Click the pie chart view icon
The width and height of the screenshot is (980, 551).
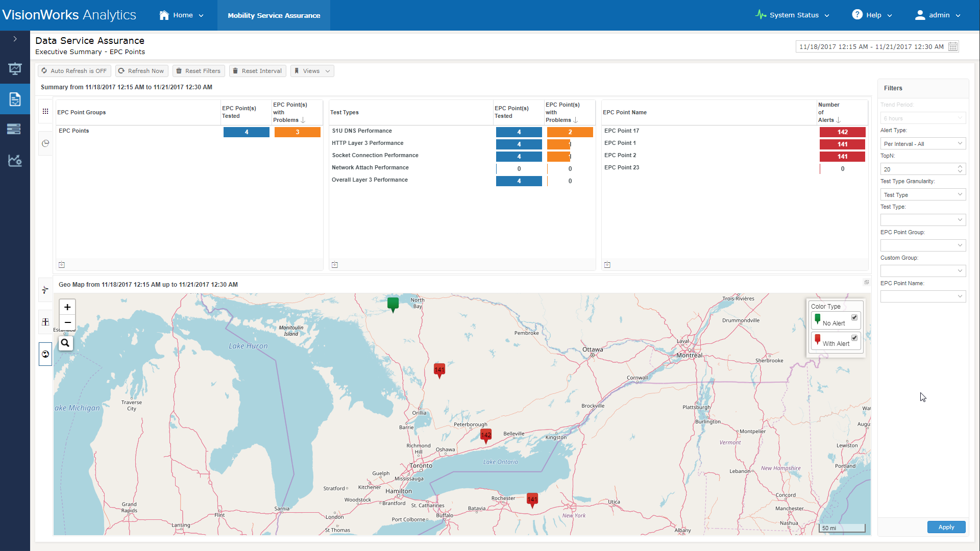tap(45, 143)
